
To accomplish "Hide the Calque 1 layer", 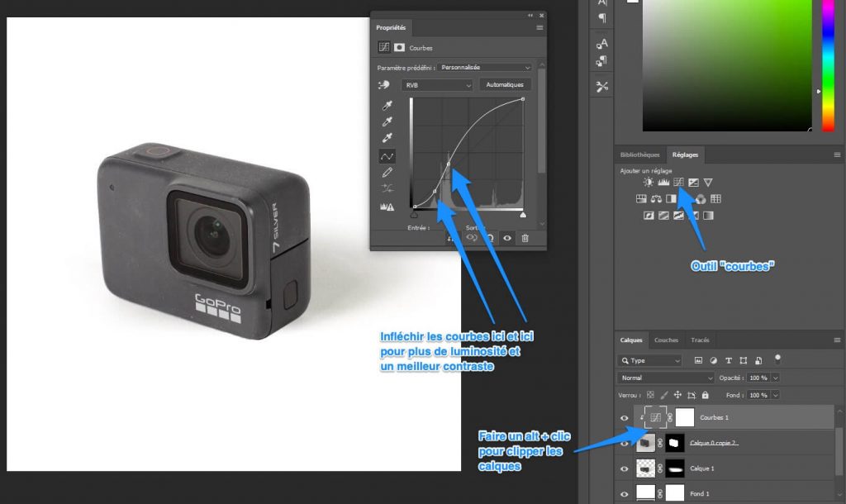I will tap(625, 468).
